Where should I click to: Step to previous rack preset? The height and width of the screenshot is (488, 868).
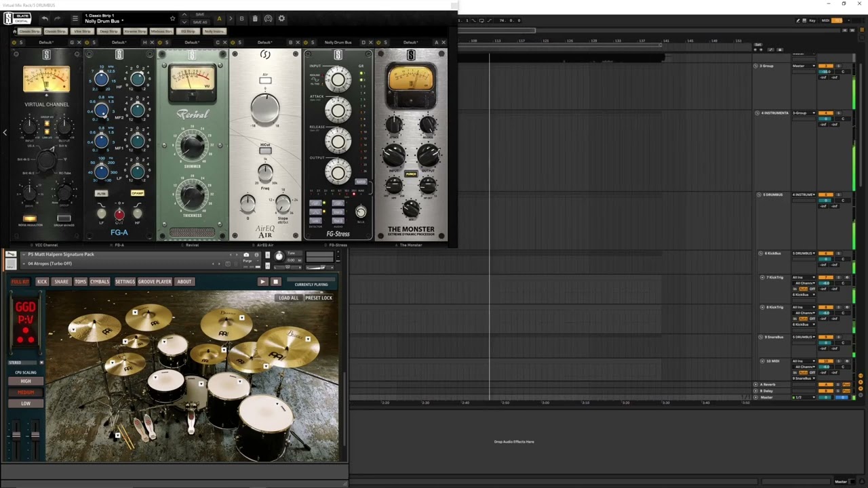[184, 15]
